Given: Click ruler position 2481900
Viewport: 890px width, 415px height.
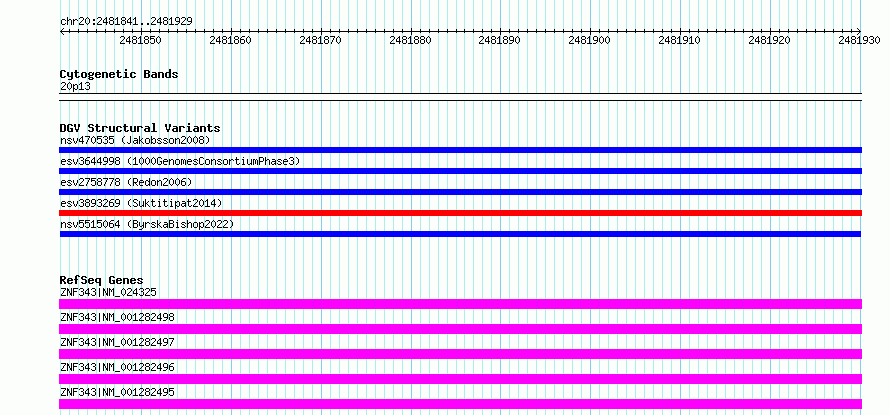Looking at the screenshot, I should 590,40.
